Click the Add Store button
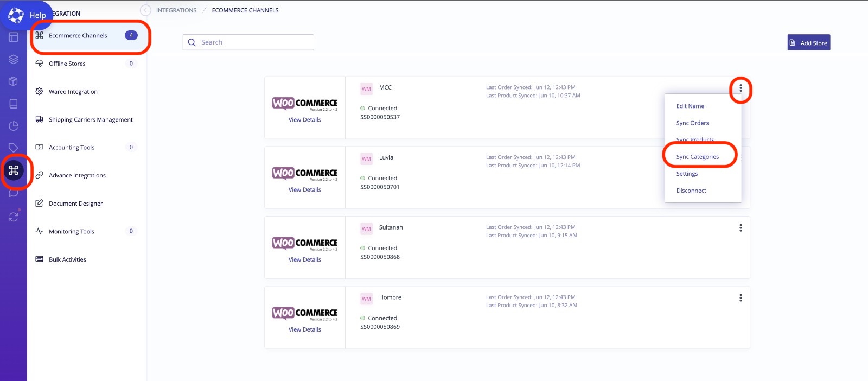The image size is (868, 381). coord(808,43)
